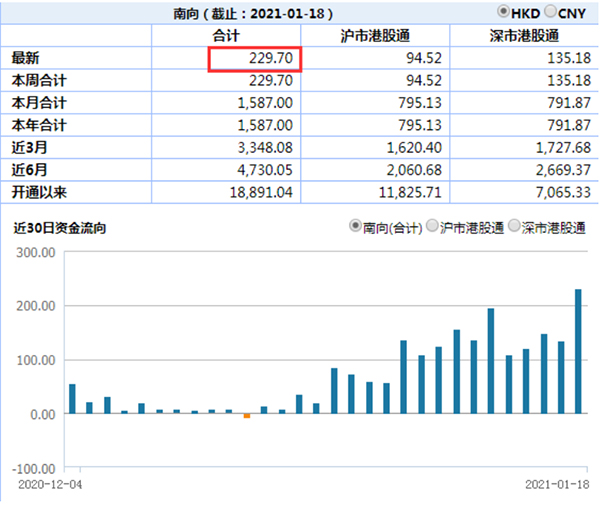
Task: Click the 229.70 value in 最新 row
Action: pyautogui.click(x=271, y=58)
